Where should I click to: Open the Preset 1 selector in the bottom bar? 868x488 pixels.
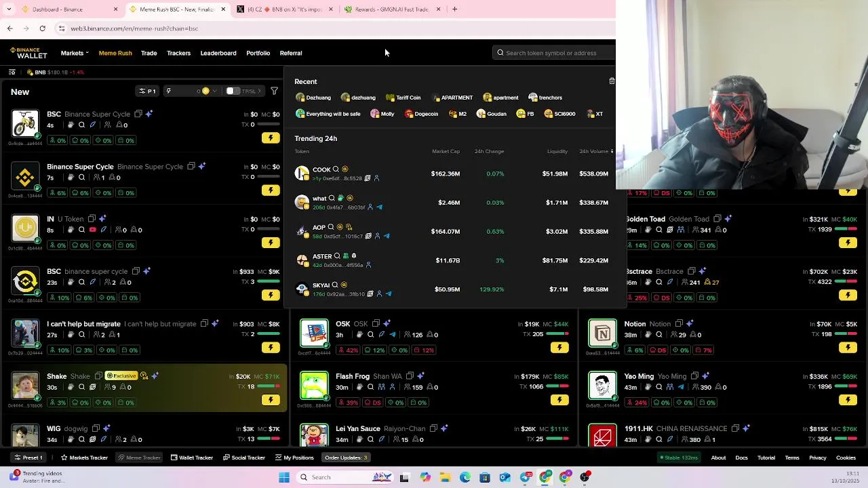click(x=28, y=457)
